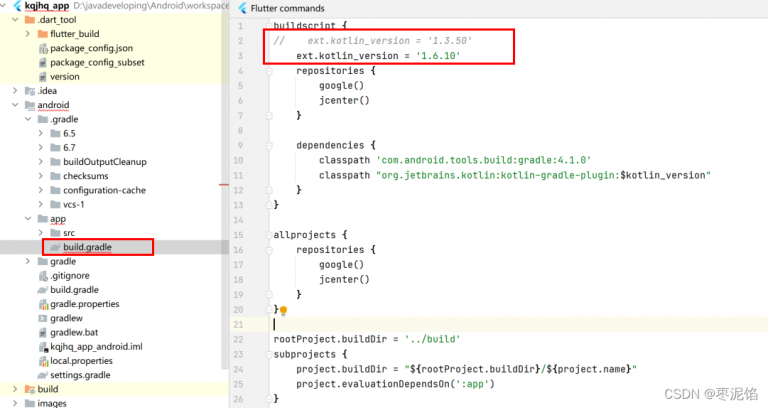
Task: Open the Flutter commands link
Action: [289, 8]
